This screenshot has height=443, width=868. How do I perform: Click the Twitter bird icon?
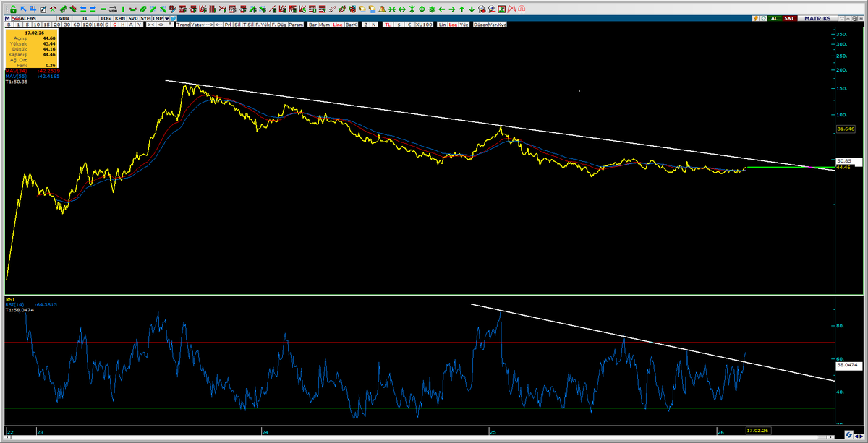tap(174, 18)
